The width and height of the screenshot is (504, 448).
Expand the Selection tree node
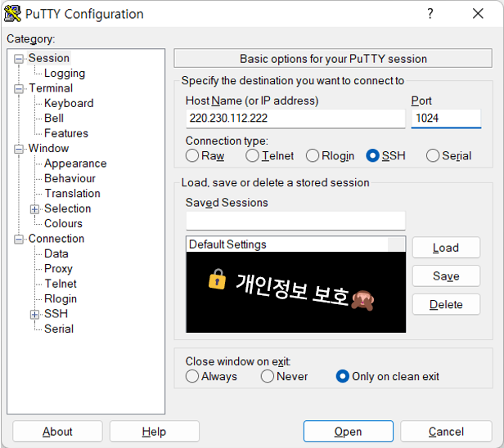34,209
